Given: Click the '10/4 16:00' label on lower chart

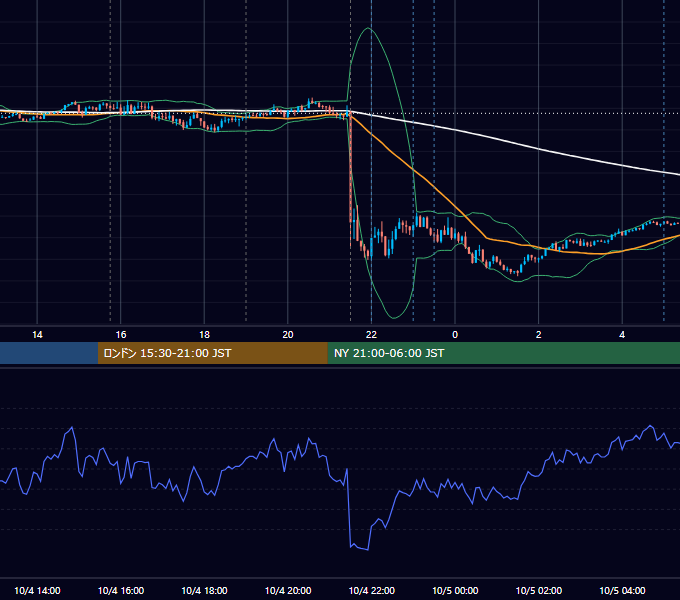Looking at the screenshot, I should click(x=121, y=590).
